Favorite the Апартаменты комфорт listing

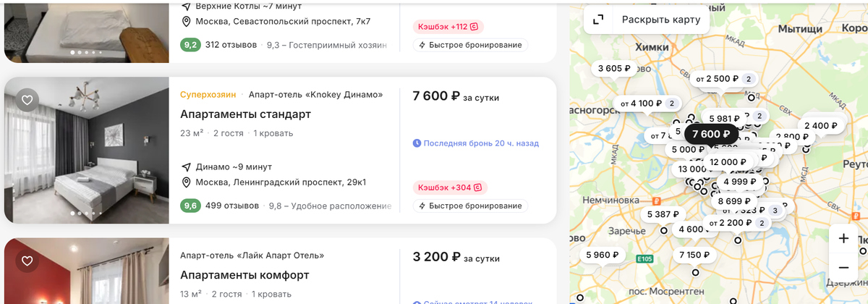27,261
